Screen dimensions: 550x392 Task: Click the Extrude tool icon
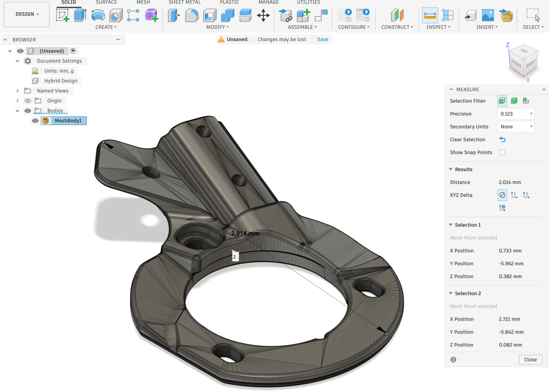click(x=80, y=16)
